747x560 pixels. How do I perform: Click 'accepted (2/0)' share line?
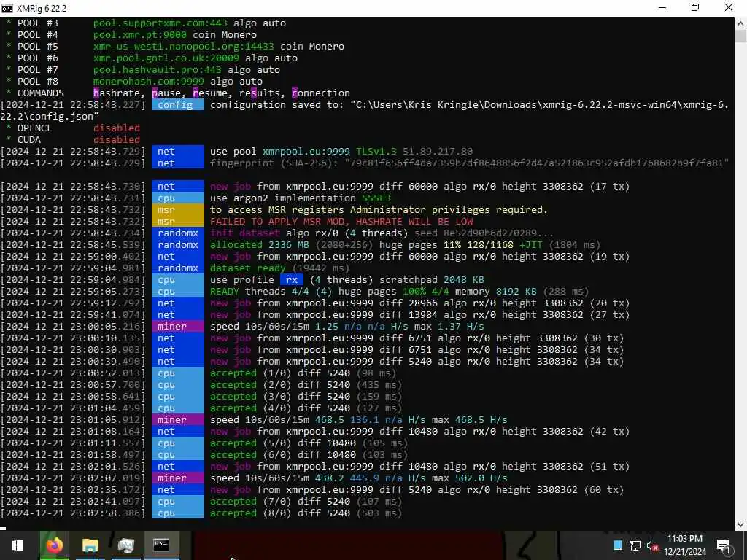click(306, 385)
